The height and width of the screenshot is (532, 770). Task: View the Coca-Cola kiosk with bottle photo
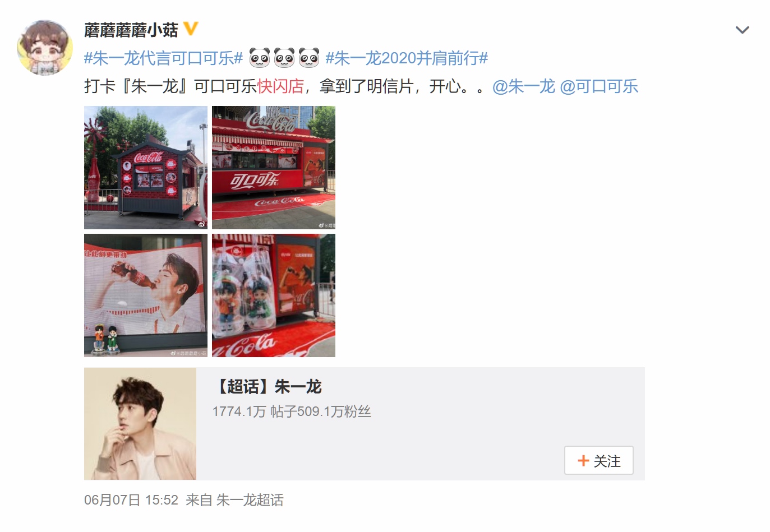point(146,168)
